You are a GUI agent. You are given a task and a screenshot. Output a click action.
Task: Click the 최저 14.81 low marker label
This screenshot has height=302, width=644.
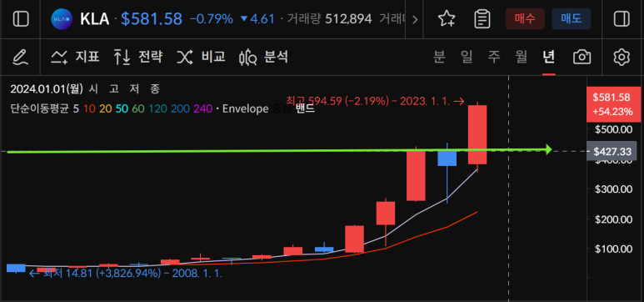point(126,273)
